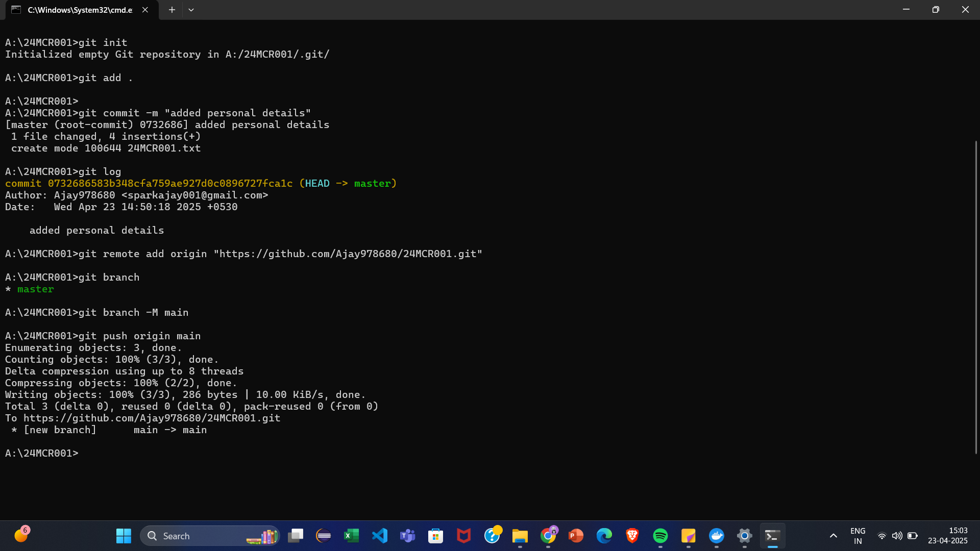The height and width of the screenshot is (551, 980).
Task: Open Sticky Notes from taskbar
Action: click(x=689, y=536)
